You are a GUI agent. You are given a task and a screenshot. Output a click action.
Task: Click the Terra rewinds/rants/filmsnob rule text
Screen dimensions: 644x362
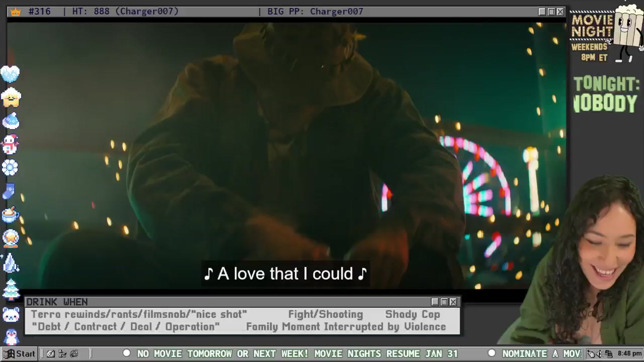pyautogui.click(x=139, y=314)
